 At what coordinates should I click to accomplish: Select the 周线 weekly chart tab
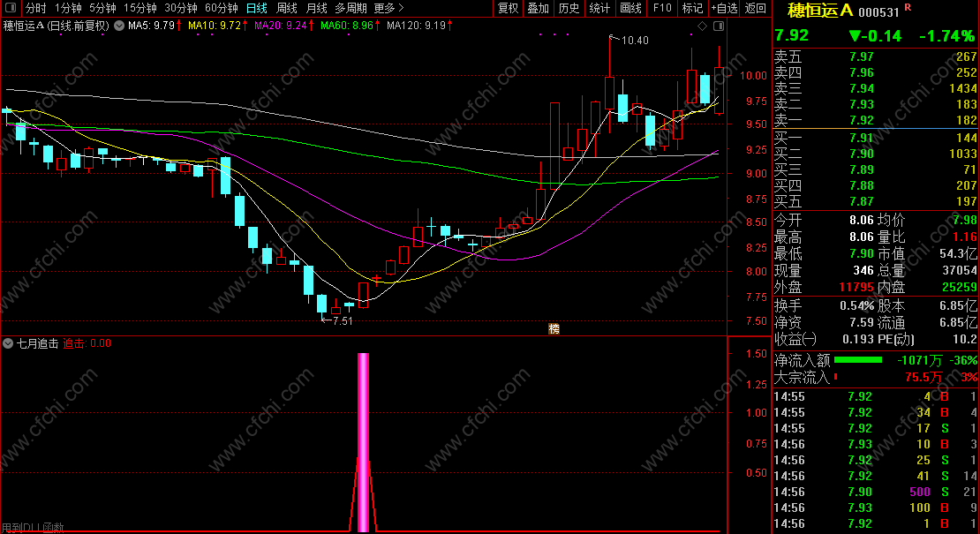point(287,8)
